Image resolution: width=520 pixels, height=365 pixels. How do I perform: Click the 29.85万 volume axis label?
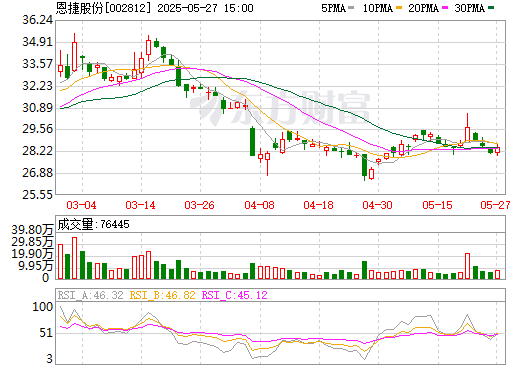tap(32, 242)
